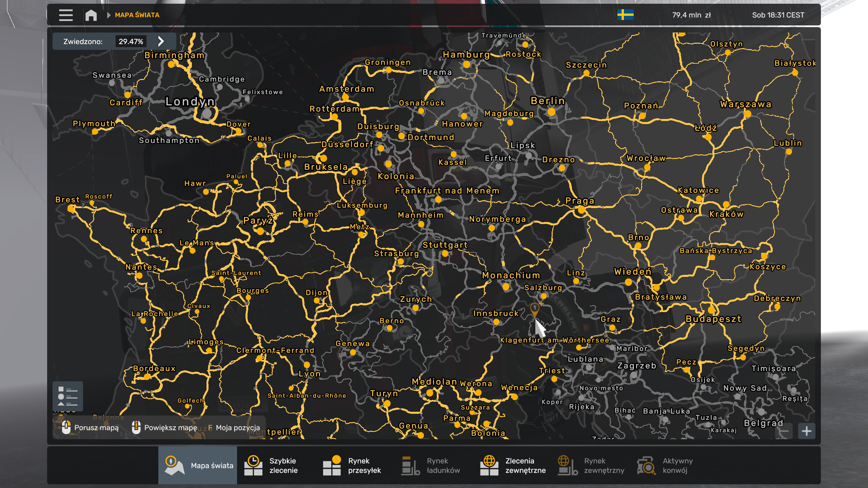Click the Berlin city marker
Image resolution: width=868 pixels, height=488 pixels.
[x=551, y=112]
